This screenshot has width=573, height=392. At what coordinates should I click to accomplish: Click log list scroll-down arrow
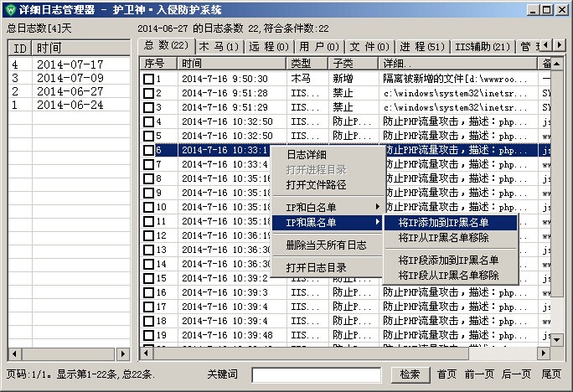556,340
